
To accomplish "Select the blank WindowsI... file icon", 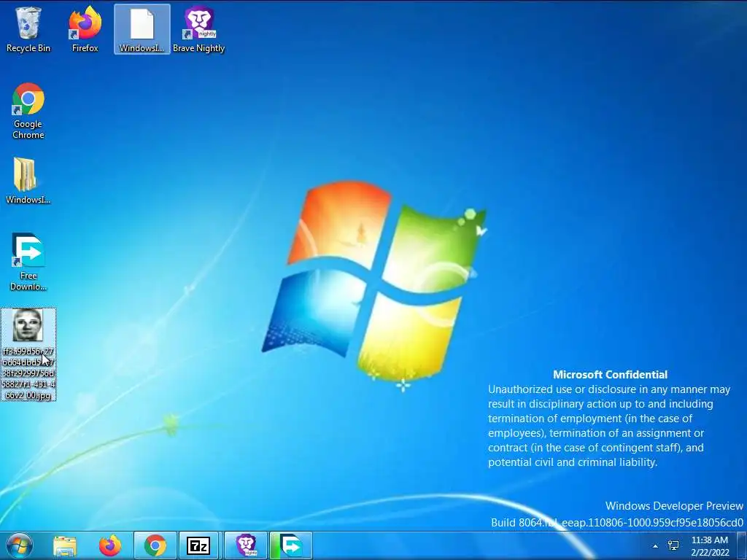I will (x=142, y=28).
